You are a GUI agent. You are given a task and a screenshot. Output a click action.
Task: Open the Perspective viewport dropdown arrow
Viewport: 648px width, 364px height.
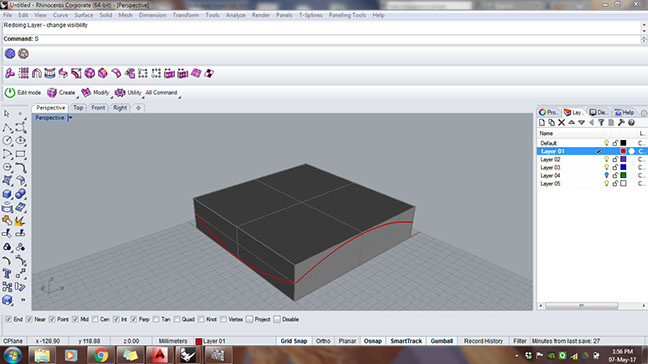click(70, 118)
